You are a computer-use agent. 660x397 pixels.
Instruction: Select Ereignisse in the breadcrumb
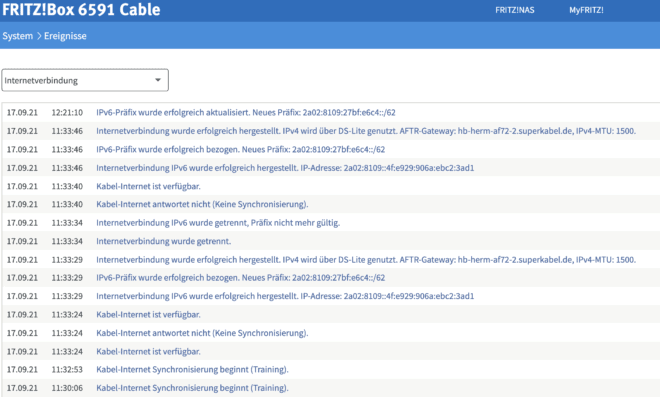click(x=65, y=36)
